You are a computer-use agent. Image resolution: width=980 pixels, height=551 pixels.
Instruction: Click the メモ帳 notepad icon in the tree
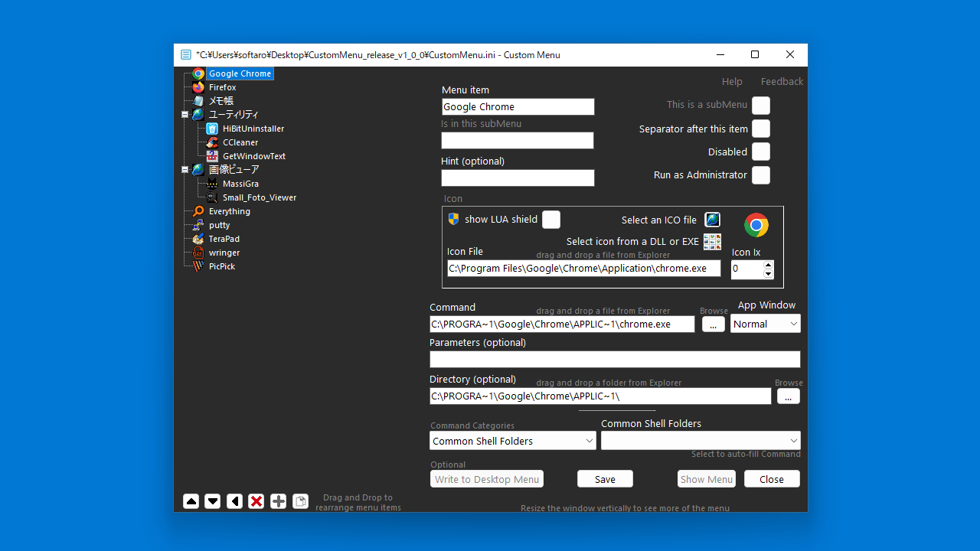click(x=198, y=101)
